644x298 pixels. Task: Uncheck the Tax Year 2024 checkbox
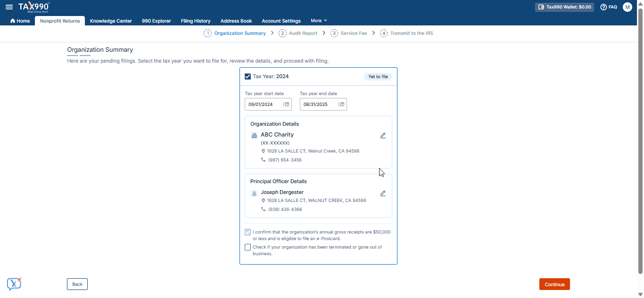248,76
